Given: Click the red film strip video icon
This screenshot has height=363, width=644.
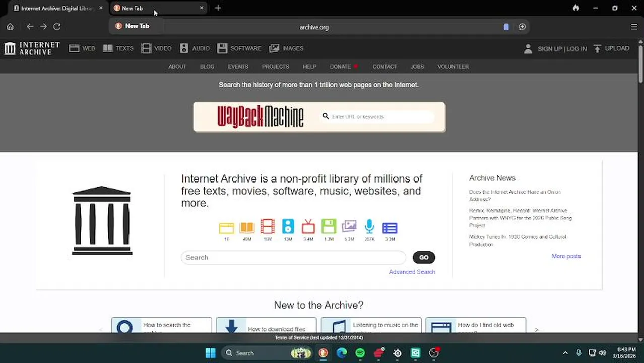Looking at the screenshot, I should pyautogui.click(x=268, y=227).
